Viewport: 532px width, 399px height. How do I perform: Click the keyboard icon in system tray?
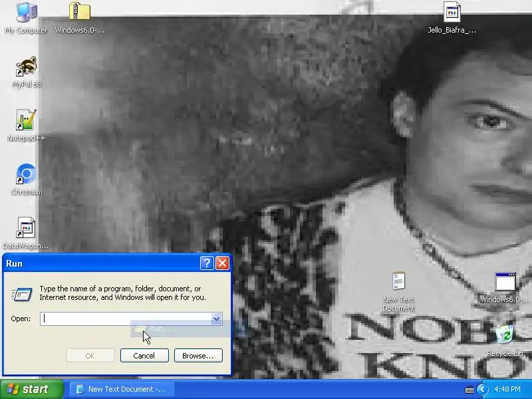point(469,390)
